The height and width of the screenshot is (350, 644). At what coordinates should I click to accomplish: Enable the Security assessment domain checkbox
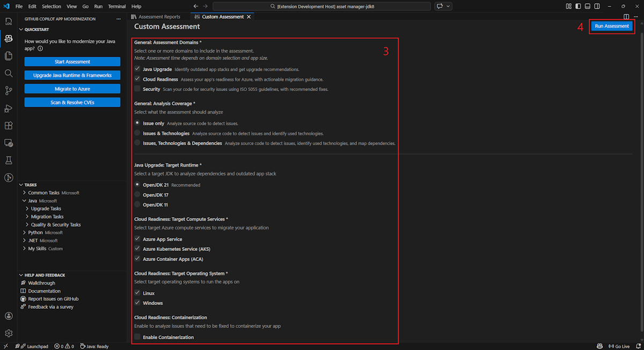point(137,89)
